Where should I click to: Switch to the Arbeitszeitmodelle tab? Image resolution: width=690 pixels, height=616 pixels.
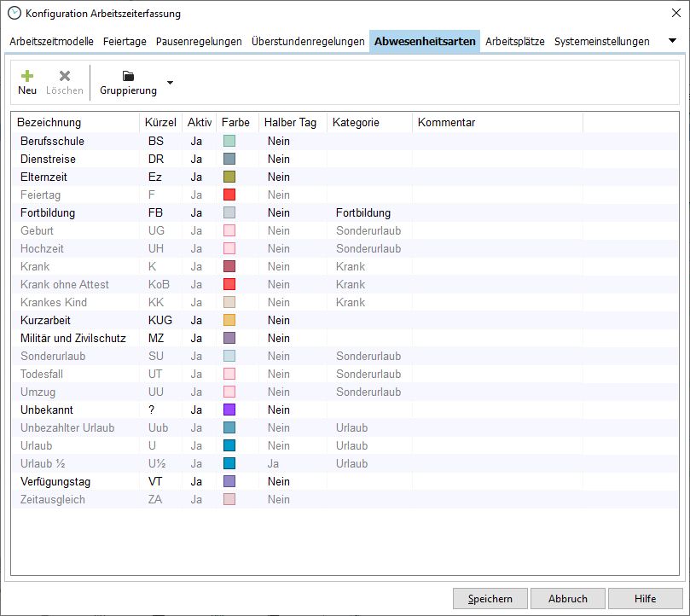(53, 41)
